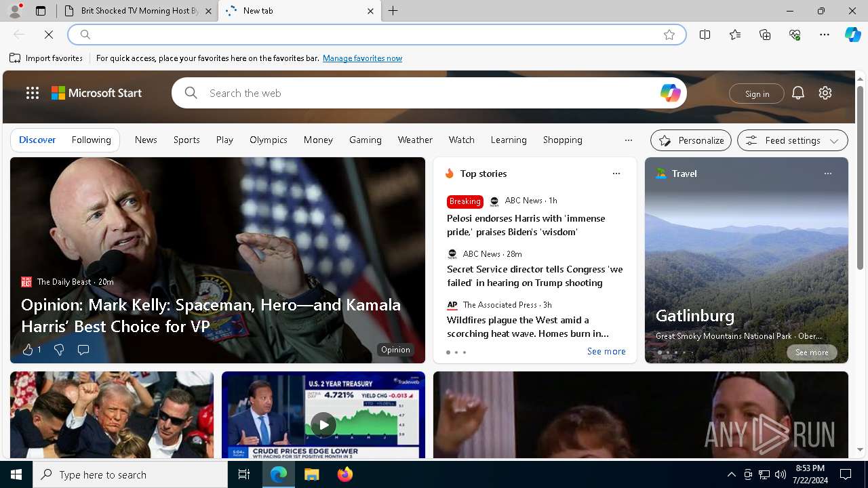Viewport: 868px width, 488px height.
Task: Show more feed categories ellipsis
Action: 628,140
